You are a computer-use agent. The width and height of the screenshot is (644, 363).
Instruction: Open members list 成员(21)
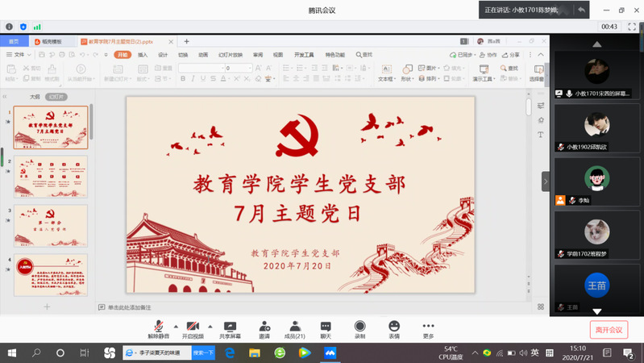pyautogui.click(x=295, y=326)
